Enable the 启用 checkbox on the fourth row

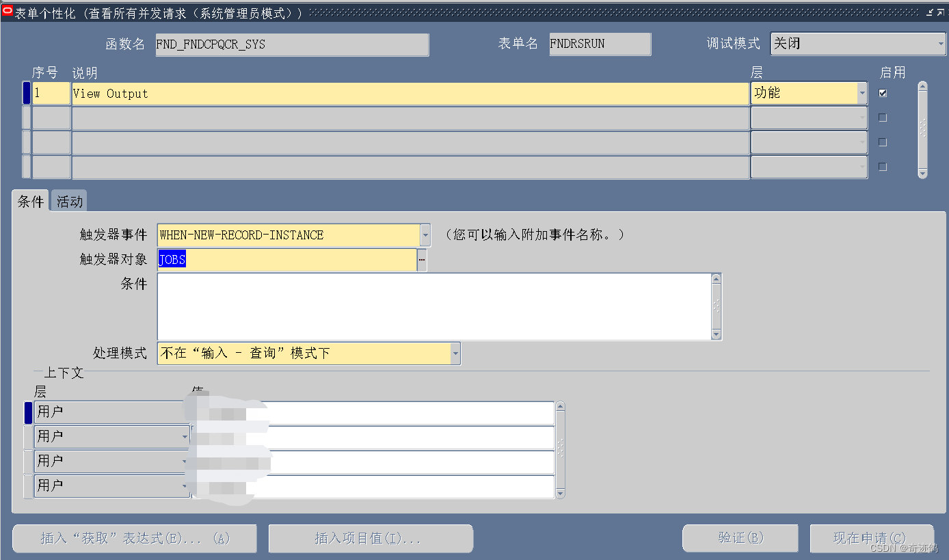pyautogui.click(x=883, y=166)
